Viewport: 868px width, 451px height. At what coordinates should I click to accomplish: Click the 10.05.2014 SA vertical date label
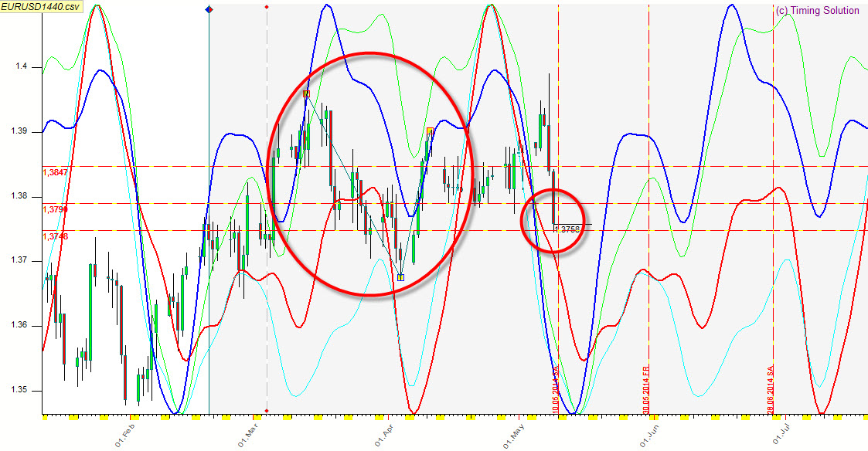pyautogui.click(x=556, y=394)
